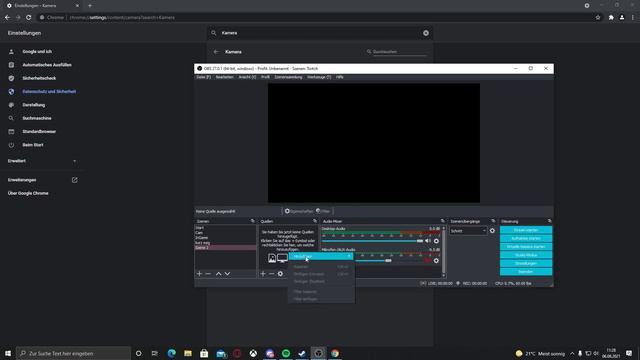The height and width of the screenshot is (360, 640).
Task: Open Eigenschaften of the selected source
Action: (x=299, y=211)
